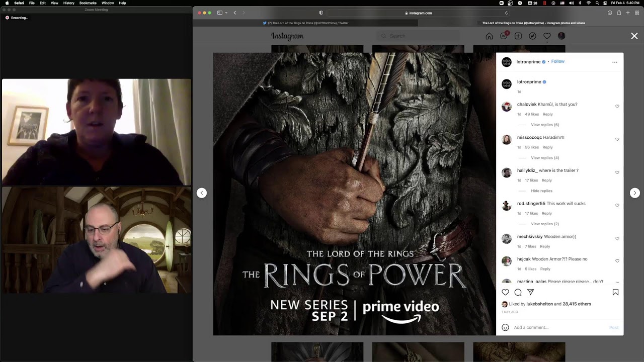Select the Instagram lotronprime tab
Screen dimensions: 644x362
[530, 23]
